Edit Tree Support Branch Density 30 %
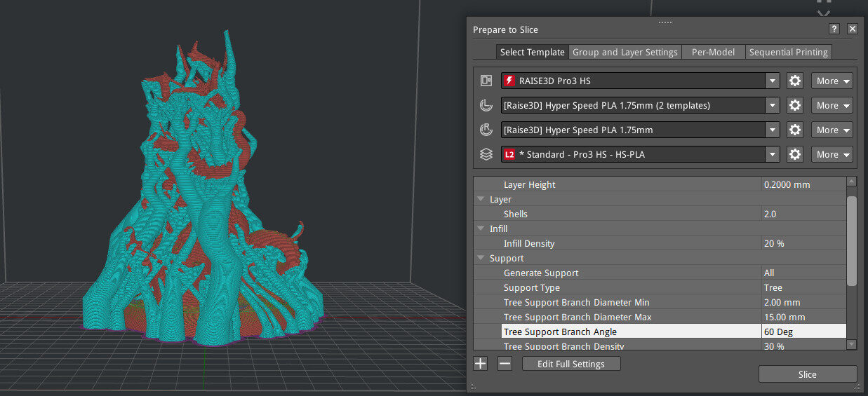Viewport: 868px width, 396px height. click(803, 346)
